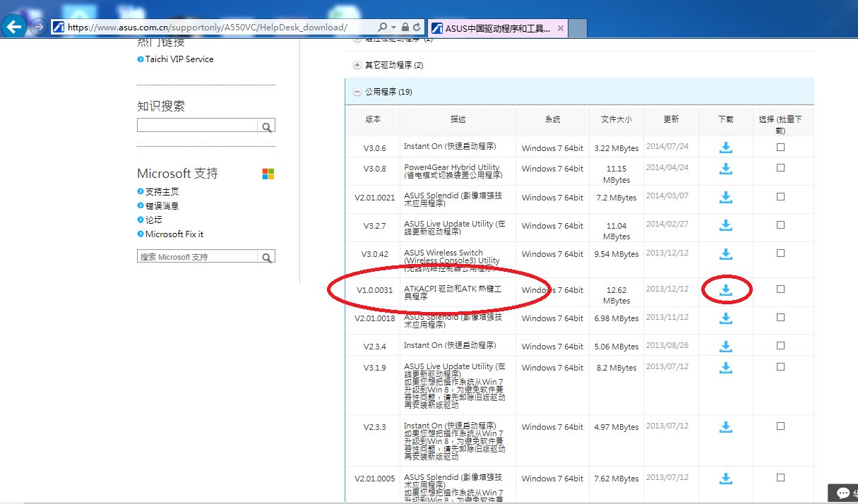Download the ASUS Wireless Switch utility
858x504 pixels.
click(725, 254)
